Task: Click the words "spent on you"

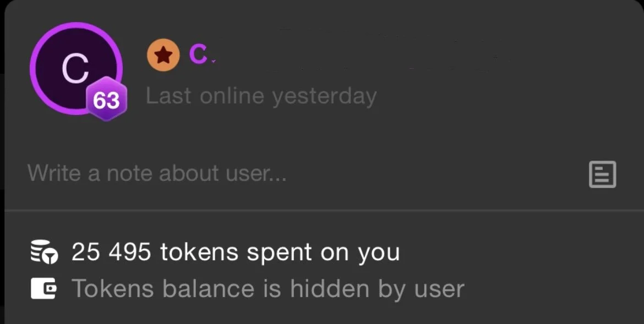Action: (323, 252)
